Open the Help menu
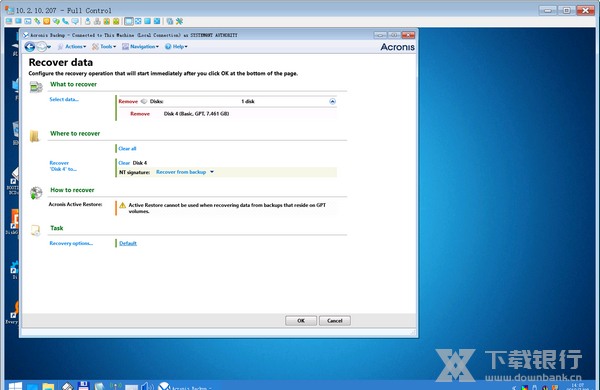Screen dimensions: 600x390 [176, 47]
